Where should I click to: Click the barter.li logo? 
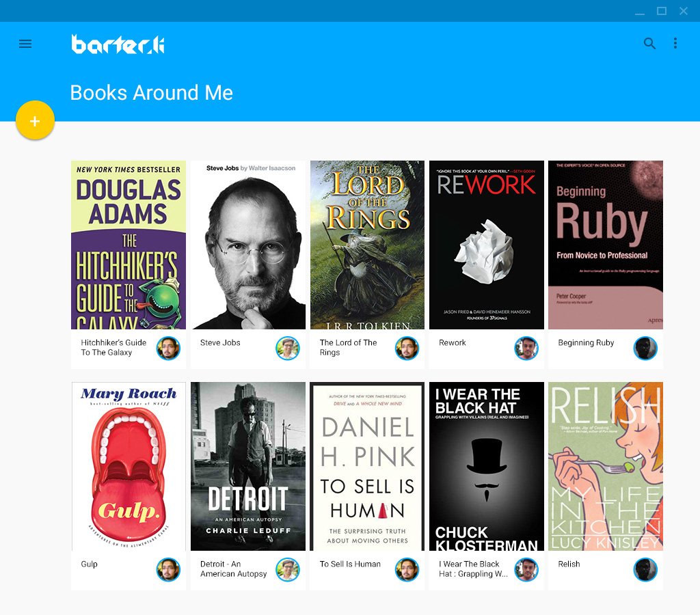[x=118, y=44]
